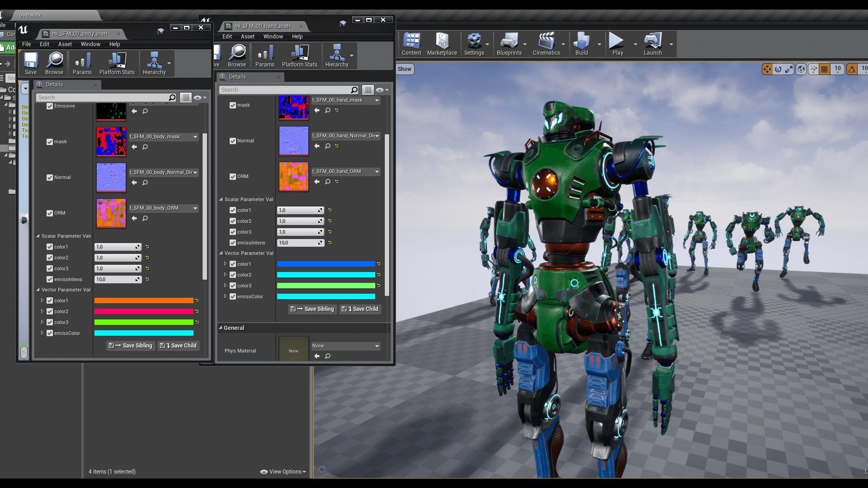Image resolution: width=868 pixels, height=488 pixels.
Task: Open t_SFM_00_hand_ORM texture dropdown
Action: point(346,171)
